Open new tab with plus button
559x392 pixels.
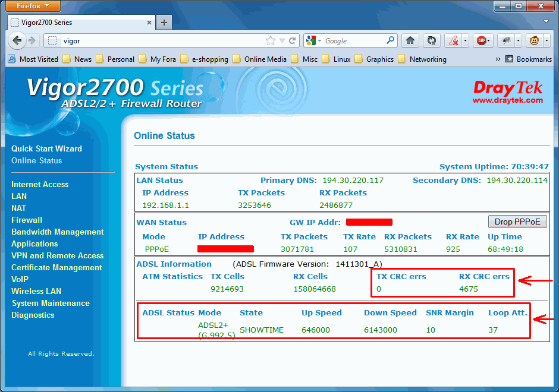click(x=164, y=23)
